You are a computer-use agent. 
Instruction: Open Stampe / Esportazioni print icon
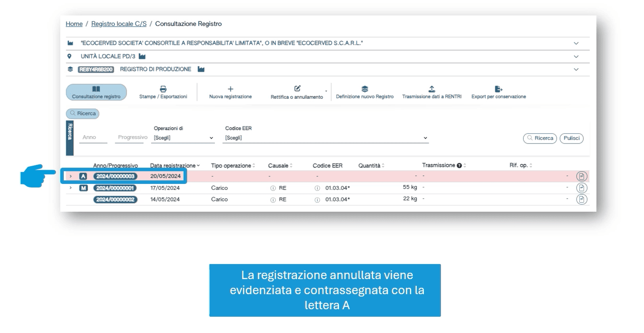coord(163,89)
